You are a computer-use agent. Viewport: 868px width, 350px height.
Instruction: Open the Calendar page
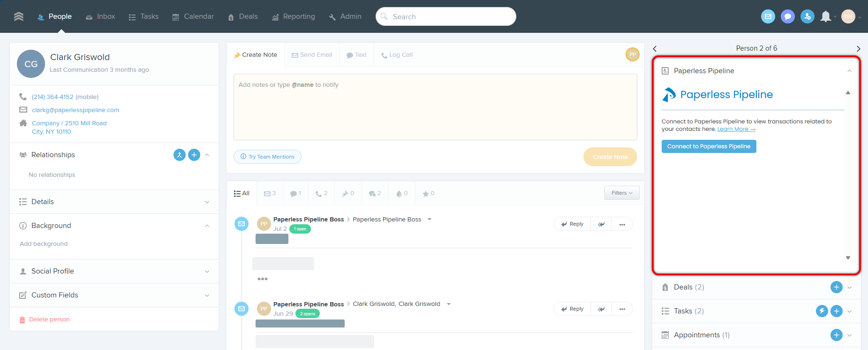193,16
